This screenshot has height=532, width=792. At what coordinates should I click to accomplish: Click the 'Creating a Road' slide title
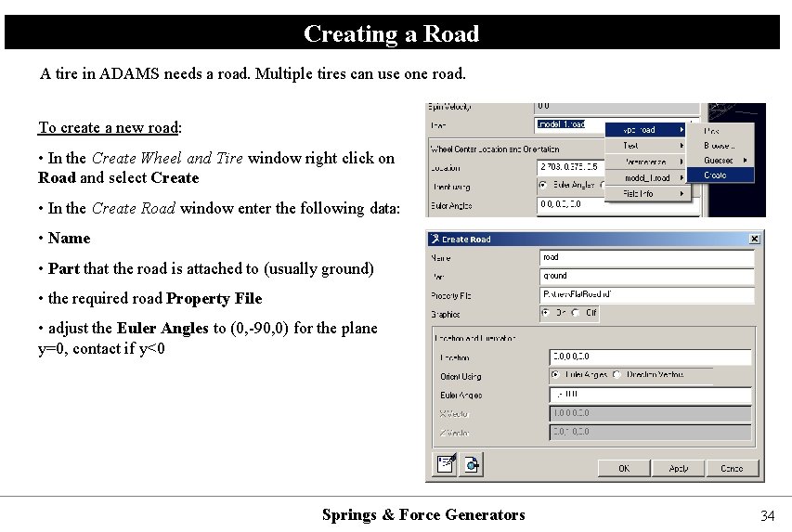coord(392,33)
